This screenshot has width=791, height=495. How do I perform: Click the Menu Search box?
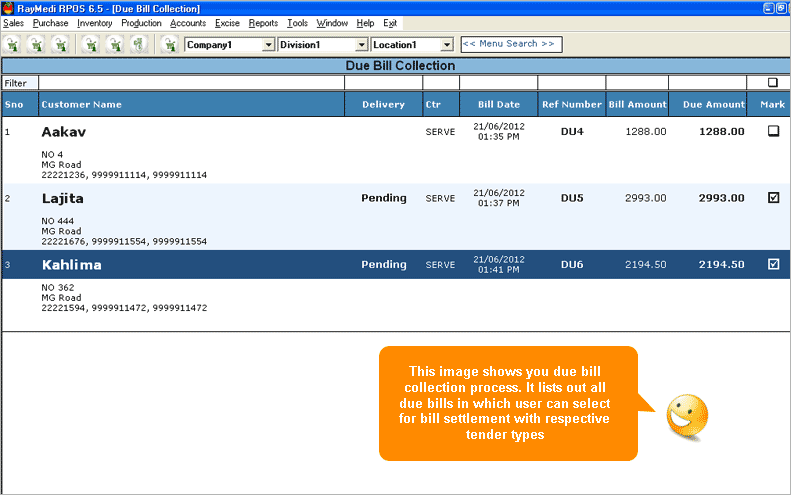tap(511, 44)
